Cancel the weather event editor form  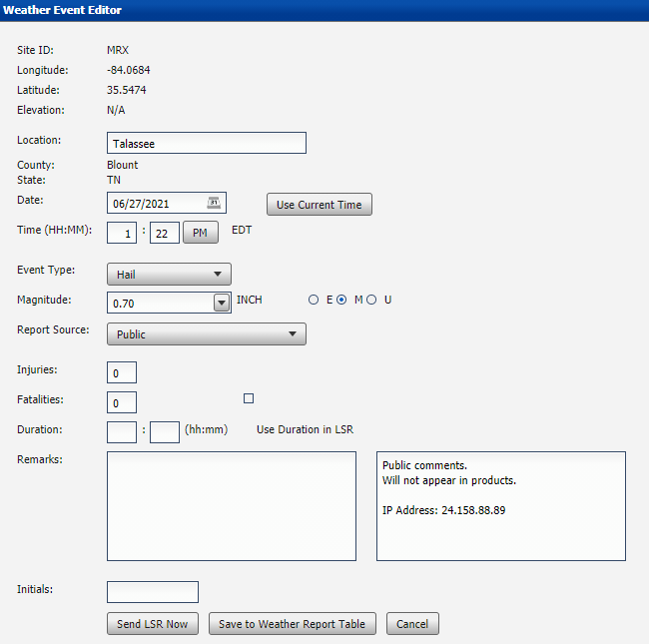tap(412, 624)
